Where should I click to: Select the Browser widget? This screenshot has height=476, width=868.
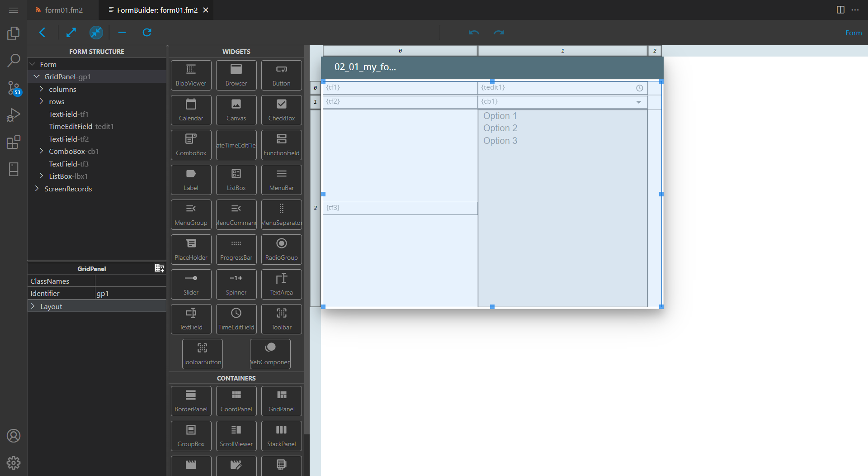pyautogui.click(x=236, y=75)
